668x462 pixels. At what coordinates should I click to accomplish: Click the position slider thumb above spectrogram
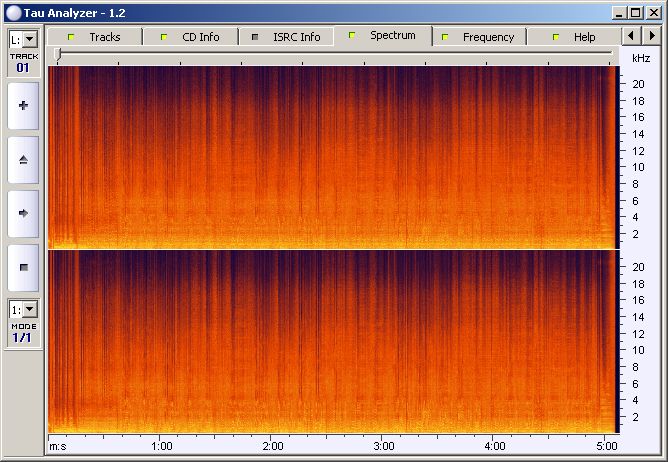[58, 57]
